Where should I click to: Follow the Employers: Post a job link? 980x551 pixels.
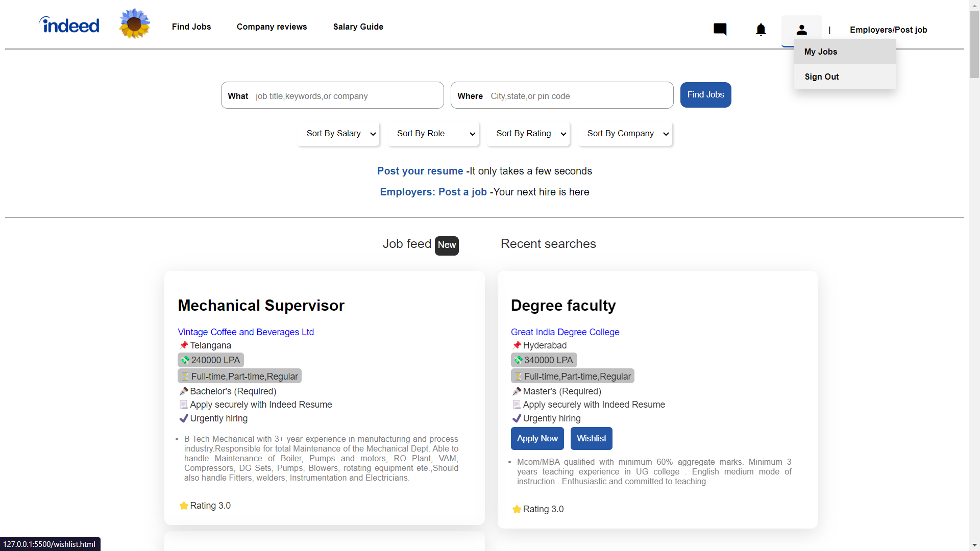(433, 192)
